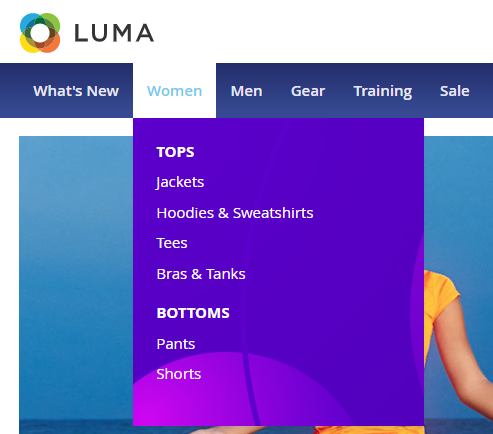
Task: Open the Shorts category link
Action: coord(179,374)
